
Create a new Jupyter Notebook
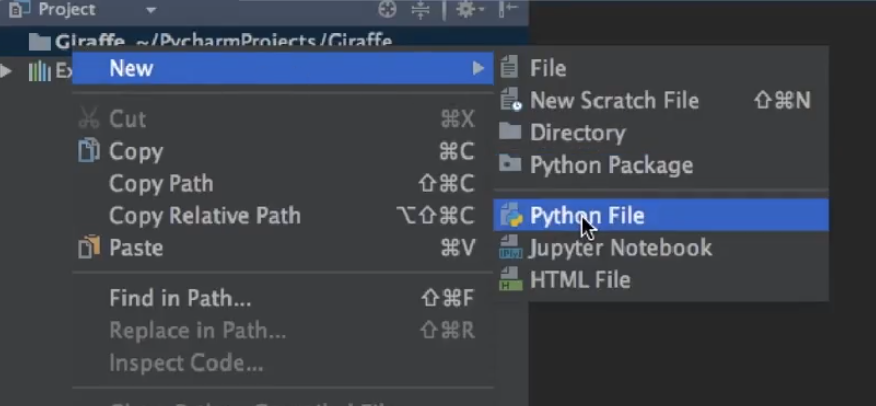coord(661,247)
